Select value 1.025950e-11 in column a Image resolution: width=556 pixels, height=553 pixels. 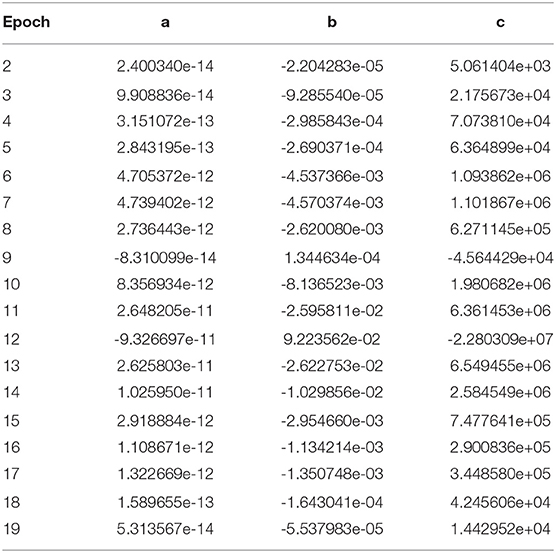165,392
